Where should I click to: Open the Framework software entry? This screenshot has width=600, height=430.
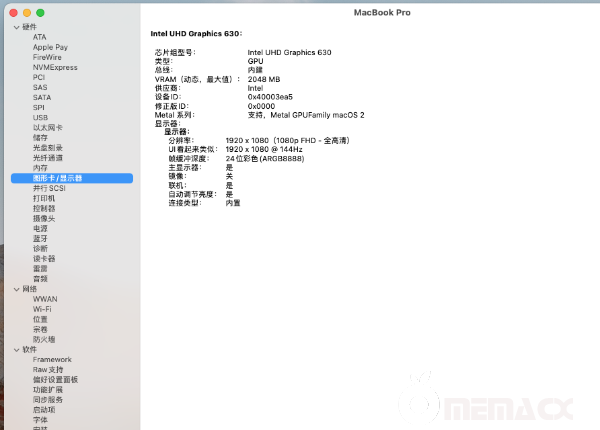point(52,359)
